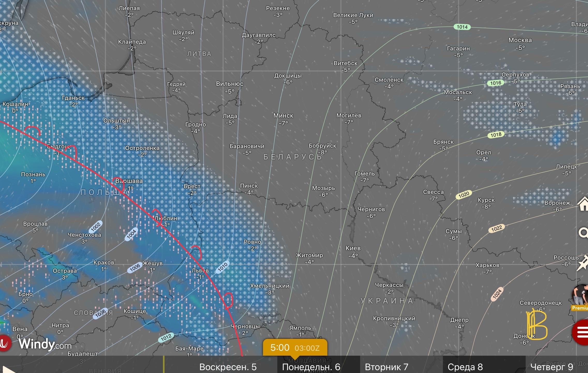Click the Киев city label
Image resolution: width=588 pixels, height=373 pixels.
(x=353, y=248)
